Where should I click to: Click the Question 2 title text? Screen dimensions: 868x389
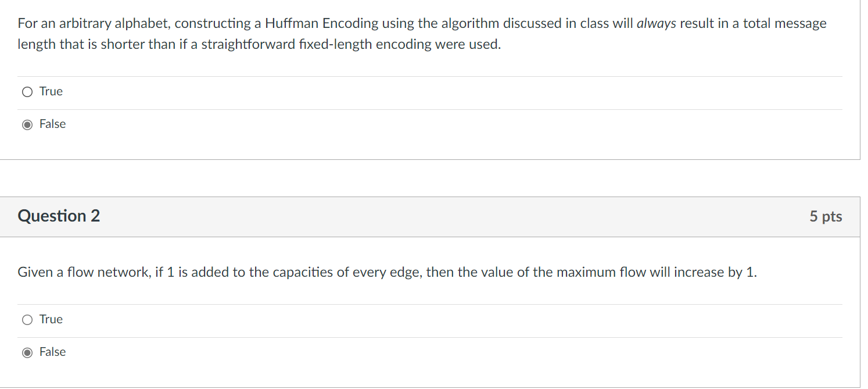pyautogui.click(x=59, y=216)
